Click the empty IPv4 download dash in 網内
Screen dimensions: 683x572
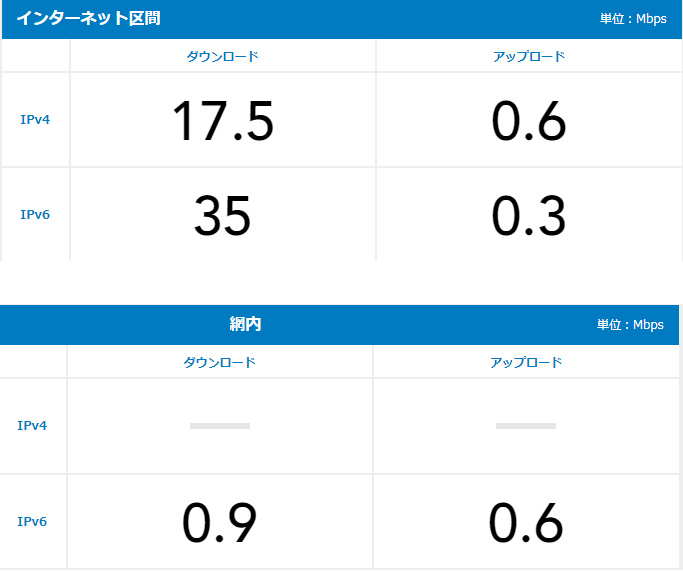pos(219,426)
